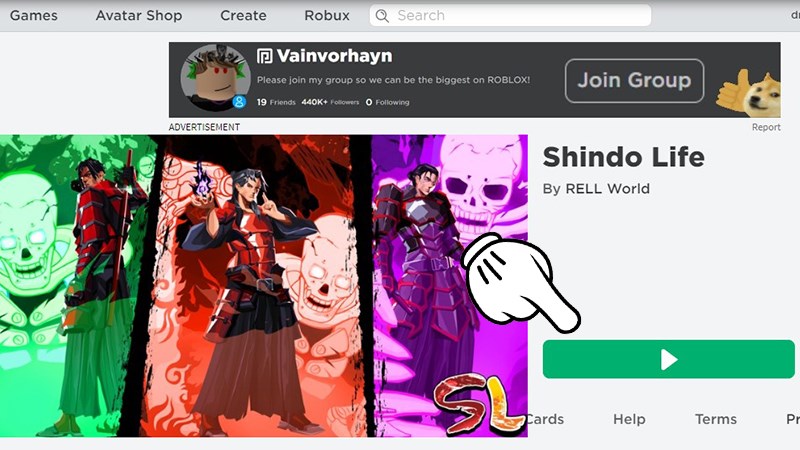
Task: Click the Join Group button
Action: pyautogui.click(x=634, y=81)
